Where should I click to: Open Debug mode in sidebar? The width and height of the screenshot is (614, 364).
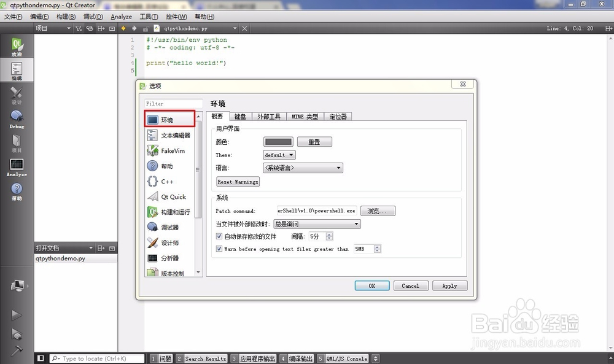[x=17, y=119]
